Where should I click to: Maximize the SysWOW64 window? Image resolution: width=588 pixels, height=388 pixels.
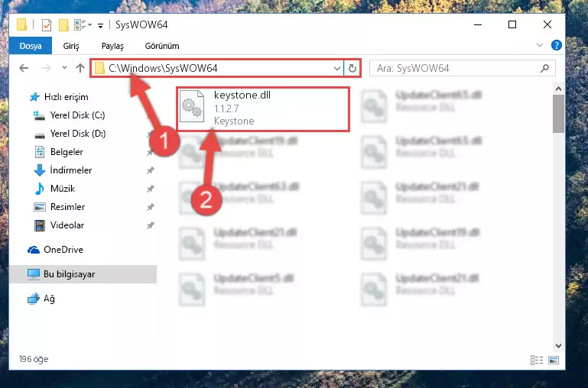(512, 24)
